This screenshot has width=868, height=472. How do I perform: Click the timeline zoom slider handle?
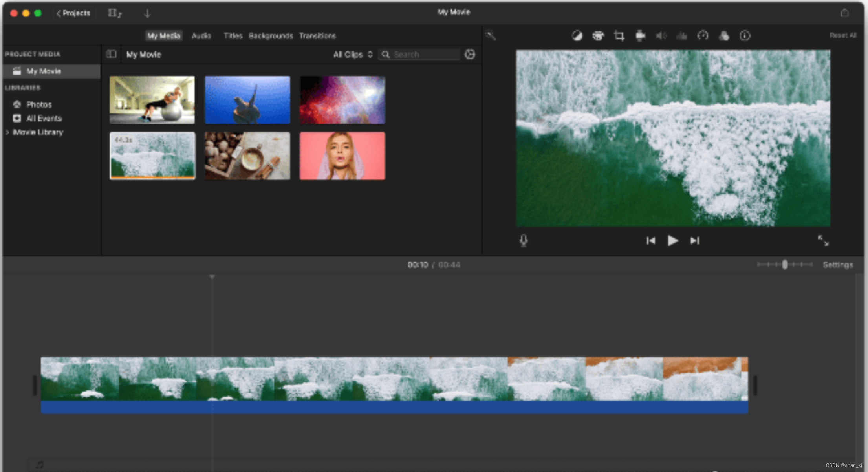785,265
